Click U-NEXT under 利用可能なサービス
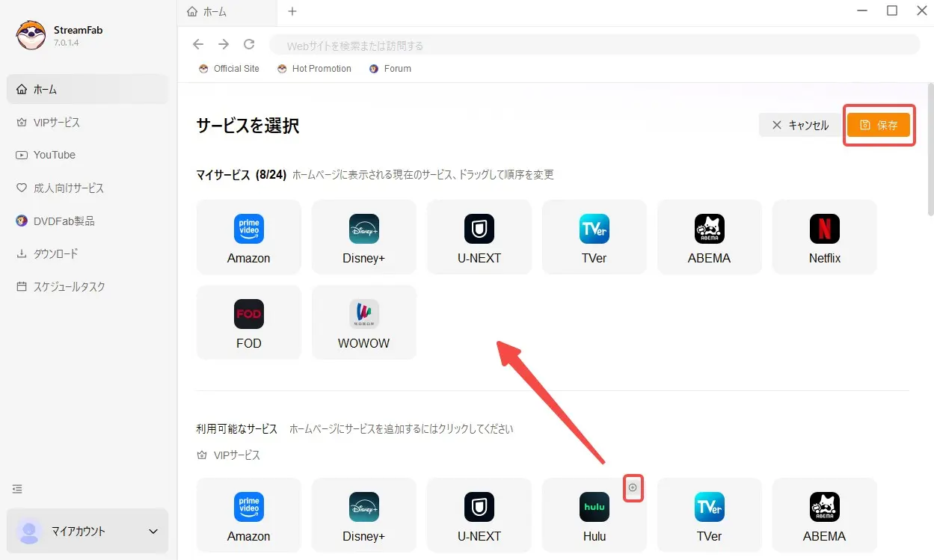 (479, 515)
